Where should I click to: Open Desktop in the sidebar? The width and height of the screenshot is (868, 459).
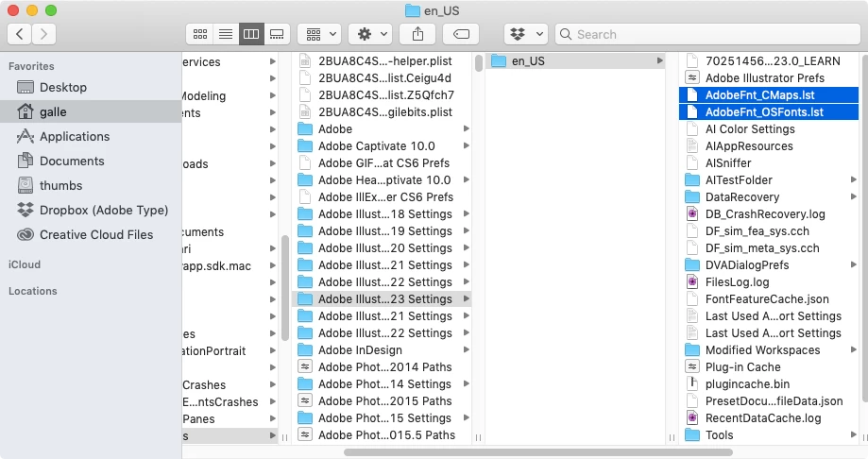pos(91,88)
